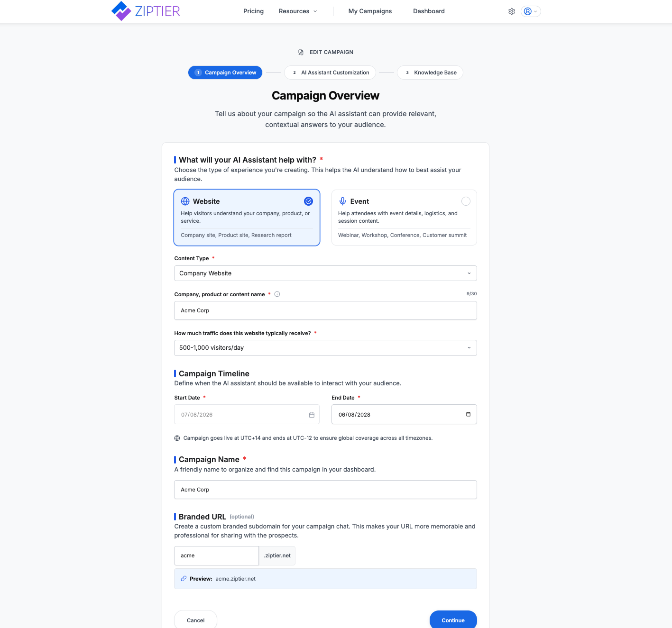This screenshot has width=672, height=628.
Task: Click the branded URL subdomain field
Action: click(216, 555)
